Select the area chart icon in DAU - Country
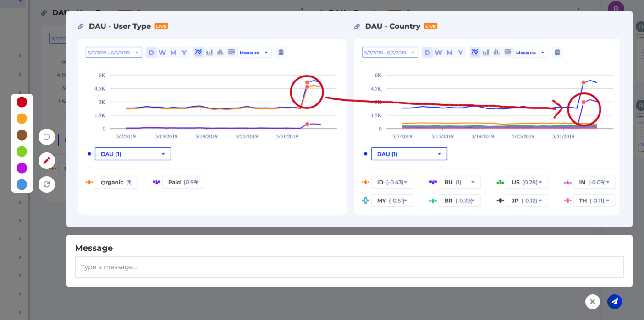Screen dimensions: 644x320 (x=508, y=53)
